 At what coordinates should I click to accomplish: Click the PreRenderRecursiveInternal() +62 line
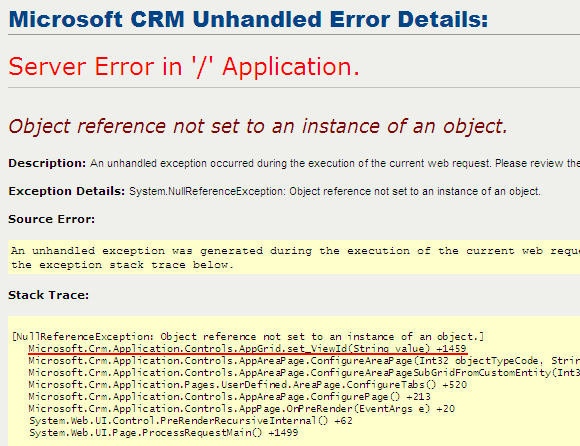point(191,421)
